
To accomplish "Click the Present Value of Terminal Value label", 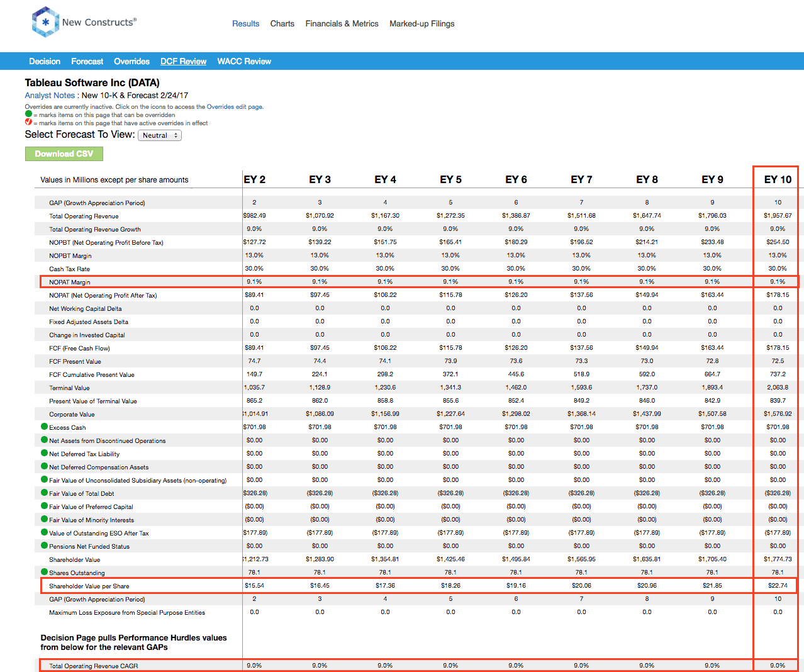I will pos(93,401).
